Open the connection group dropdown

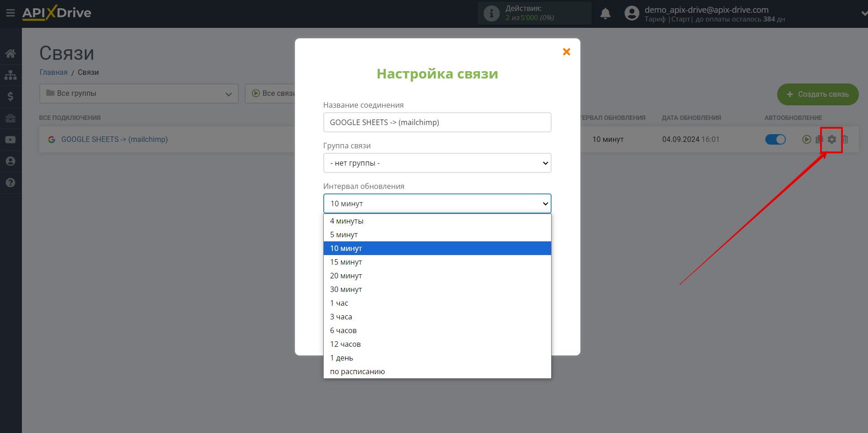437,163
